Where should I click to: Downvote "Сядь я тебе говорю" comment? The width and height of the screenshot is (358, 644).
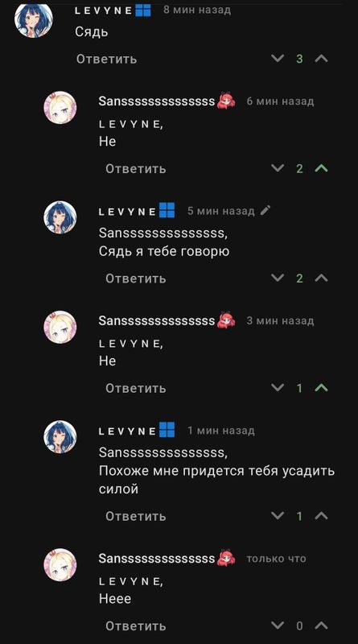coord(278,278)
